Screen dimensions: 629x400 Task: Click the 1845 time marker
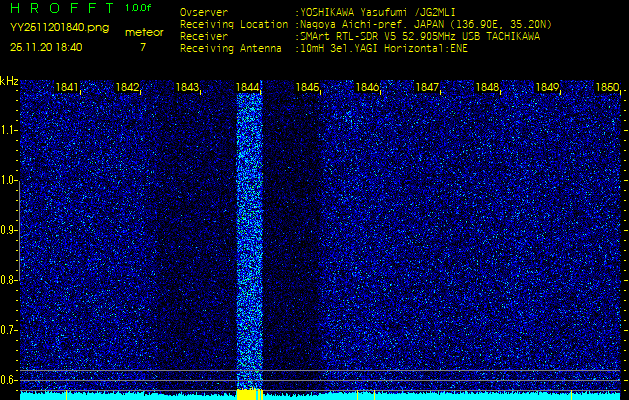[307, 87]
